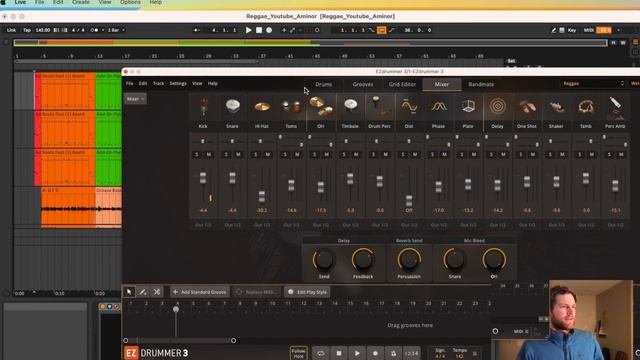Choose the arrow select tool in EZdrummer
The height and width of the screenshot is (360, 640).
(x=129, y=292)
